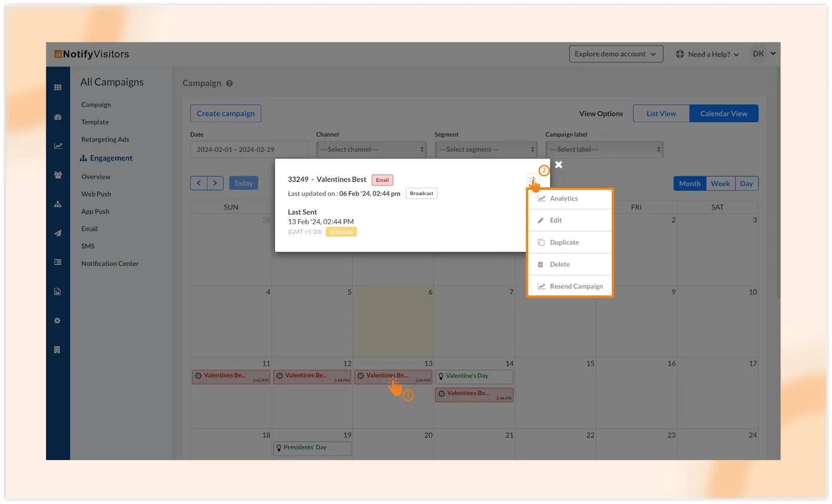Choose Analytics from the context menu

coord(564,198)
